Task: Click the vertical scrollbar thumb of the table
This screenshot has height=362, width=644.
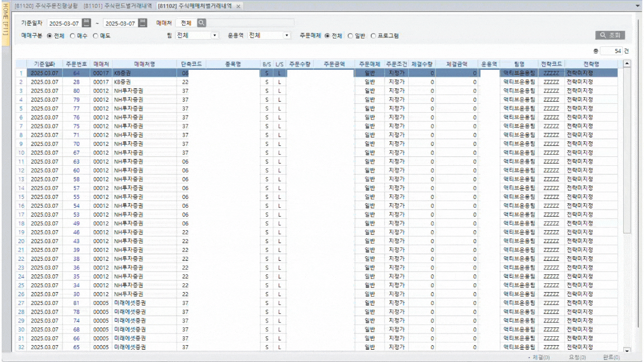Action: [627, 151]
